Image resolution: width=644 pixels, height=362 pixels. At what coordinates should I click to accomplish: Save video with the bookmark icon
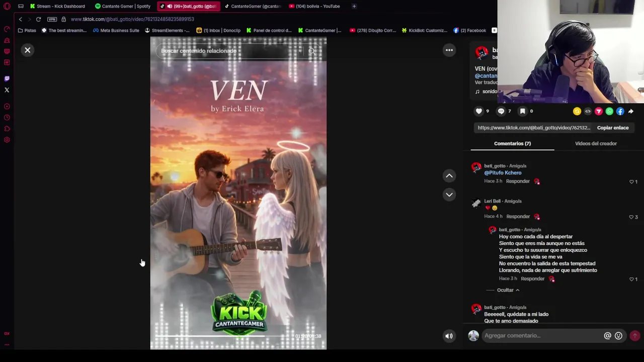click(523, 111)
